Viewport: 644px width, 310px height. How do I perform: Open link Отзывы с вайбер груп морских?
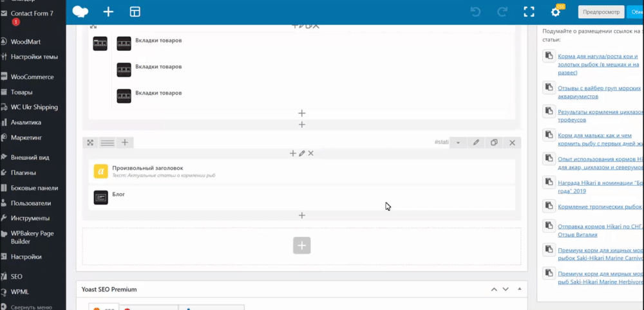(x=600, y=92)
